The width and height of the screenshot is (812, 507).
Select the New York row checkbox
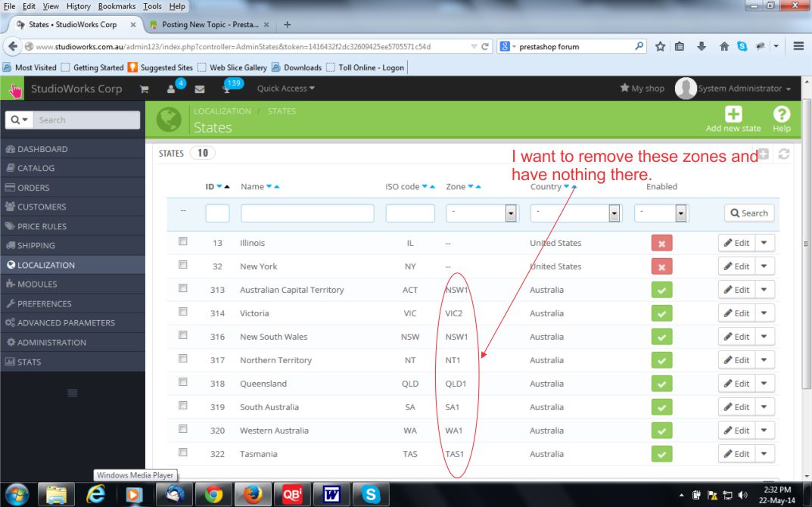[183, 265]
